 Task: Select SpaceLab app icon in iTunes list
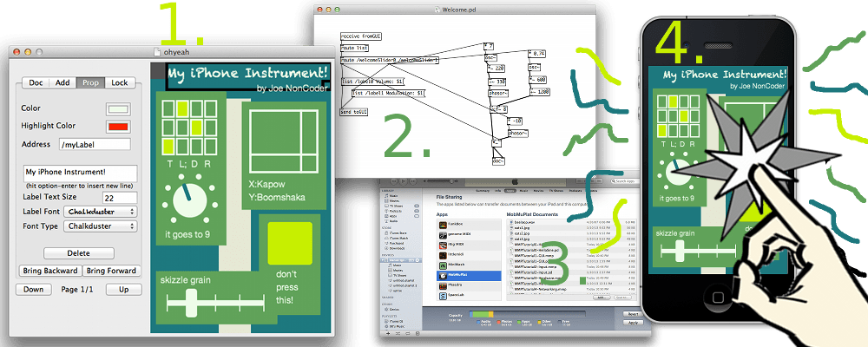point(443,296)
